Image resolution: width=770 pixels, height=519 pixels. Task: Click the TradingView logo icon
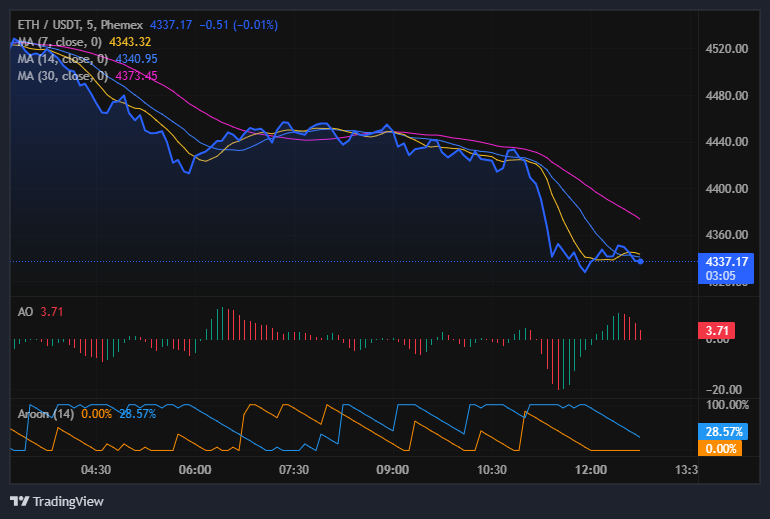click(19, 501)
